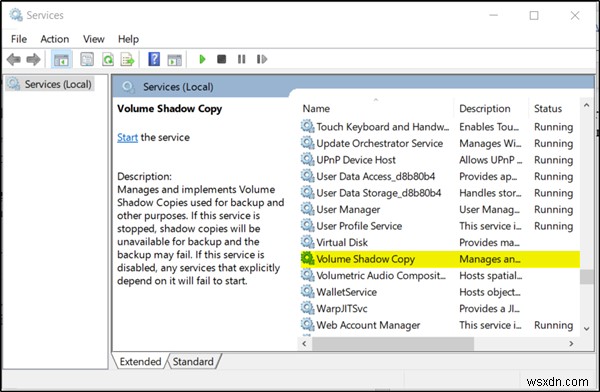
Task: Open the Action menu
Action: pos(55,39)
